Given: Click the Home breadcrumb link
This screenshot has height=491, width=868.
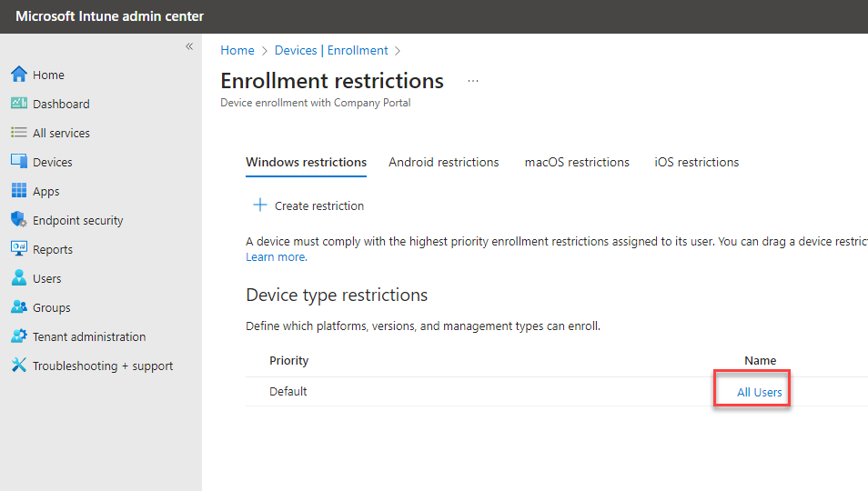Looking at the screenshot, I should coord(237,50).
